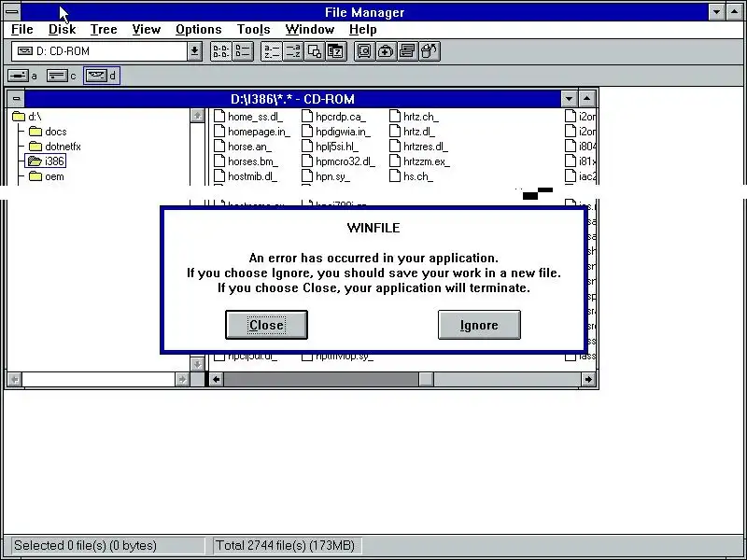
Task: Open the File menu
Action: click(x=21, y=30)
